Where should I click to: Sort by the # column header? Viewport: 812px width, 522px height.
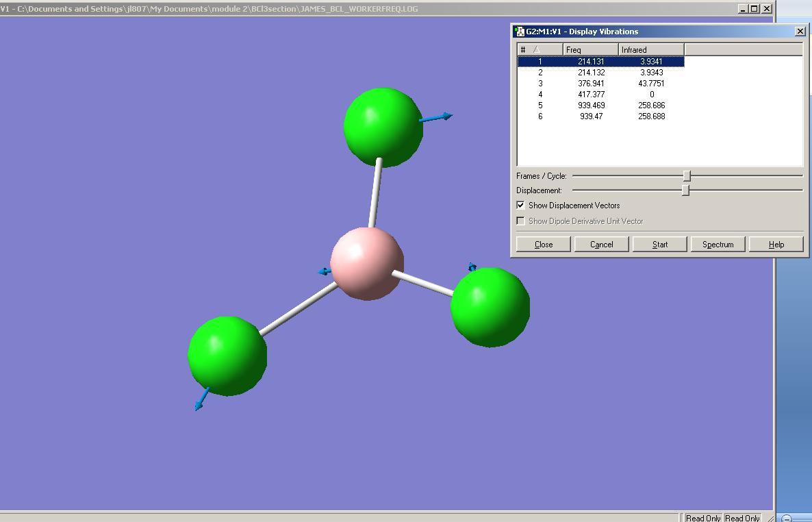click(540, 50)
